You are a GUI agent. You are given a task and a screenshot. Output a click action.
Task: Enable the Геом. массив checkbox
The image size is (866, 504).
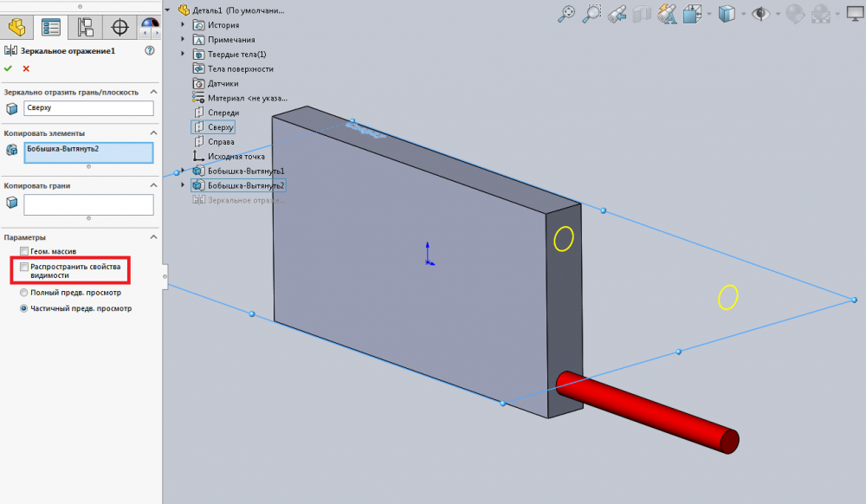(x=24, y=251)
